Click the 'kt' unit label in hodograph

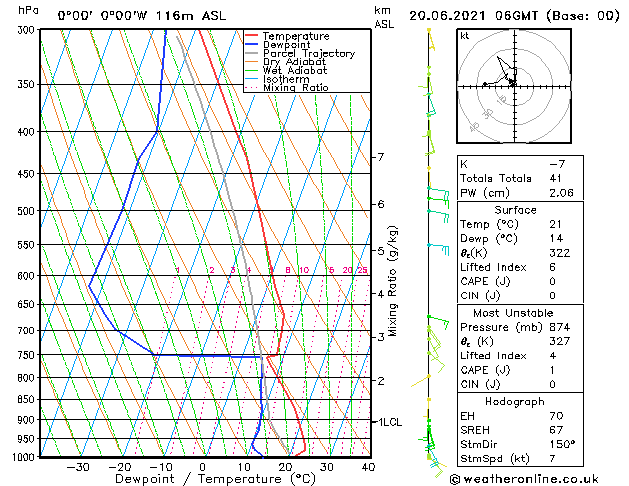[x=465, y=36]
